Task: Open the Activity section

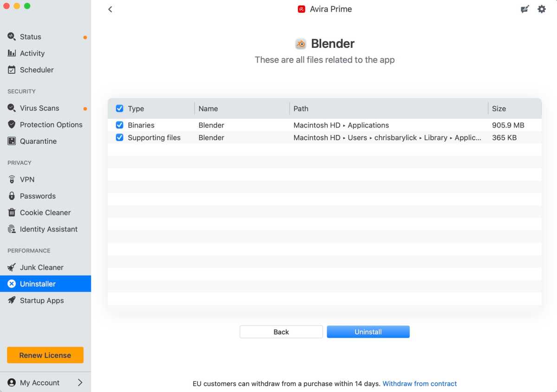Action: (45, 53)
